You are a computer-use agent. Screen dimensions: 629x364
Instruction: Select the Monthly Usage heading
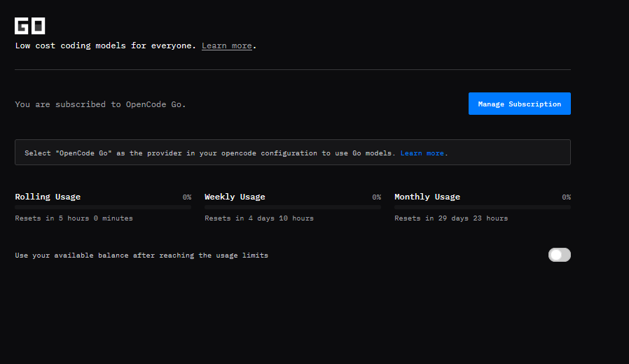(x=427, y=197)
